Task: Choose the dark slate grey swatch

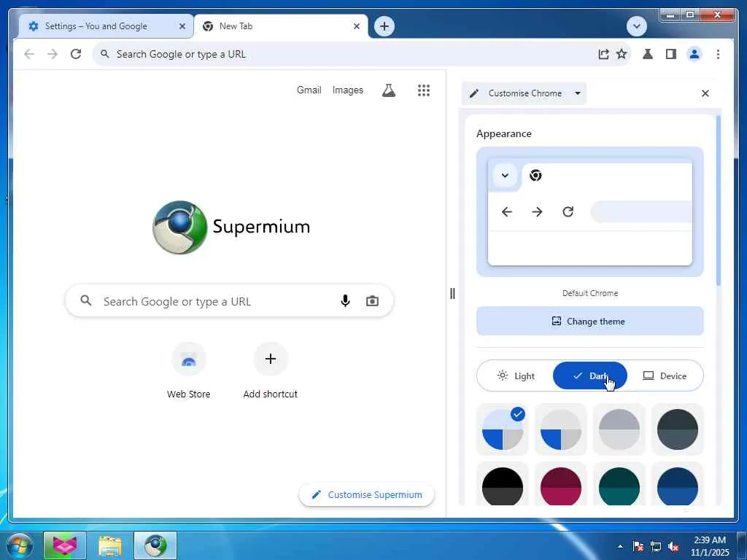Action: (678, 429)
